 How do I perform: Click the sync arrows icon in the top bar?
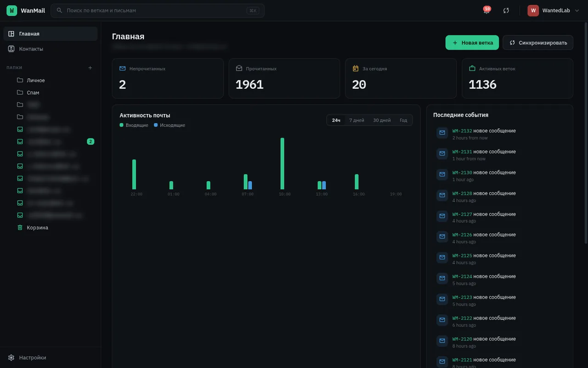(x=506, y=11)
